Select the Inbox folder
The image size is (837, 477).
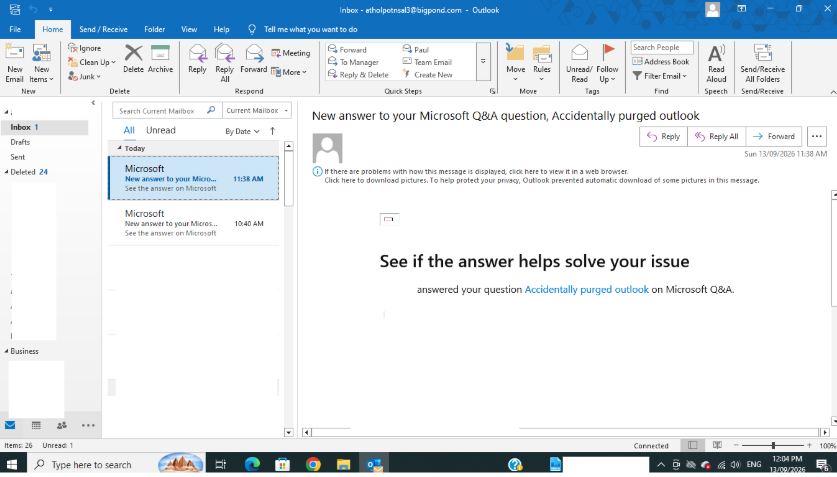click(x=44, y=127)
